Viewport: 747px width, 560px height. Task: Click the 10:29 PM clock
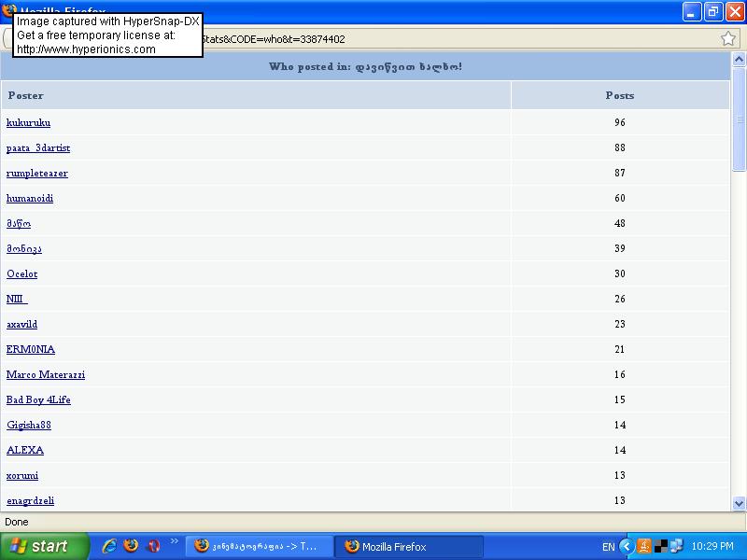(712, 546)
